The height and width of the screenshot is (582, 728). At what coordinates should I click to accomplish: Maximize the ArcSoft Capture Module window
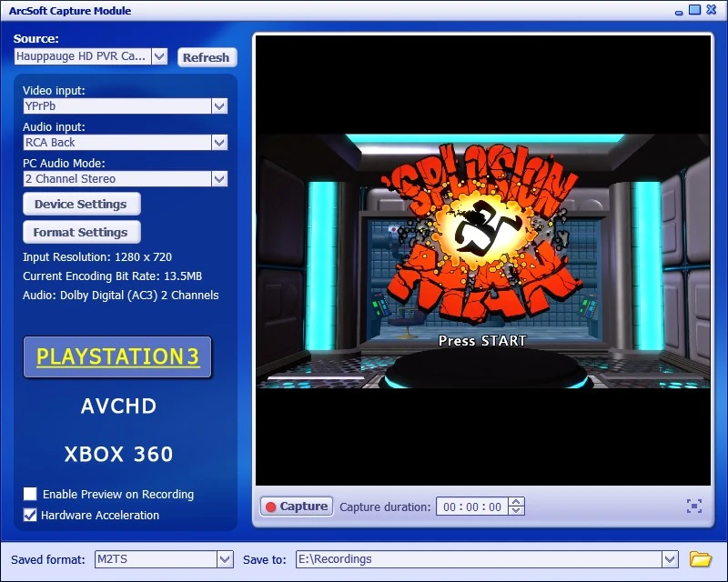click(694, 9)
